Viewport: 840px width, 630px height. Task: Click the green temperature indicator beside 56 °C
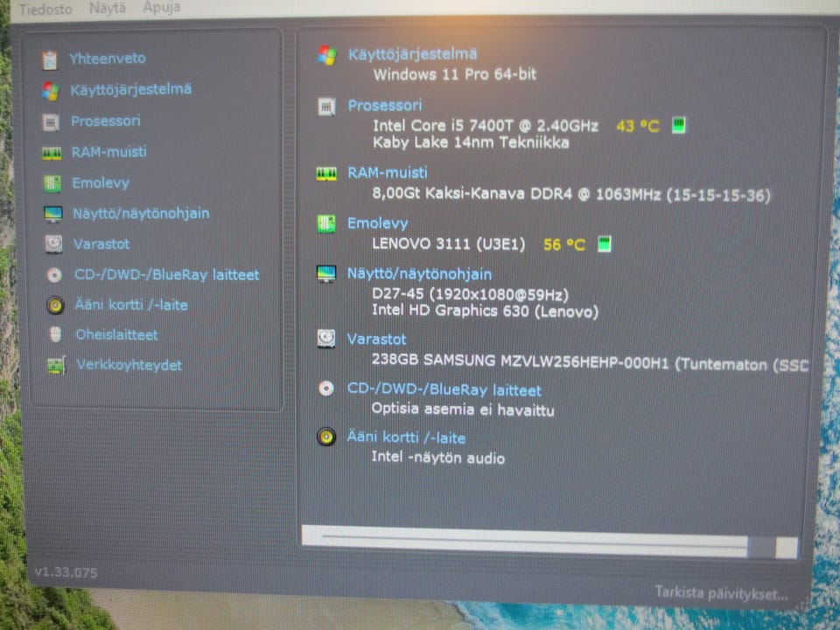605,244
